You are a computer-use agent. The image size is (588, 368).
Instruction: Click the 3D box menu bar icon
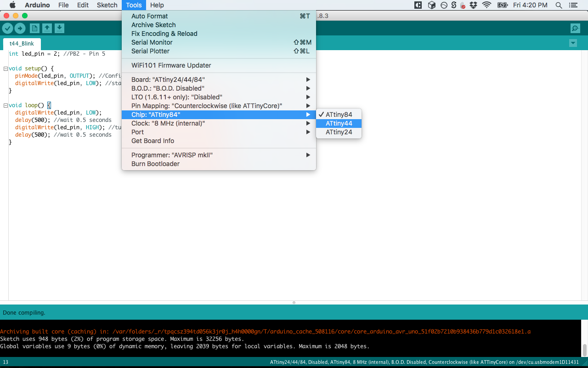[431, 5]
